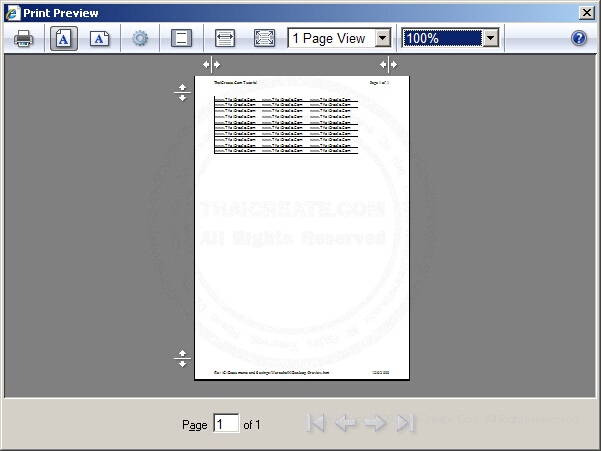
Task: Click the previewed document page
Action: click(x=302, y=228)
